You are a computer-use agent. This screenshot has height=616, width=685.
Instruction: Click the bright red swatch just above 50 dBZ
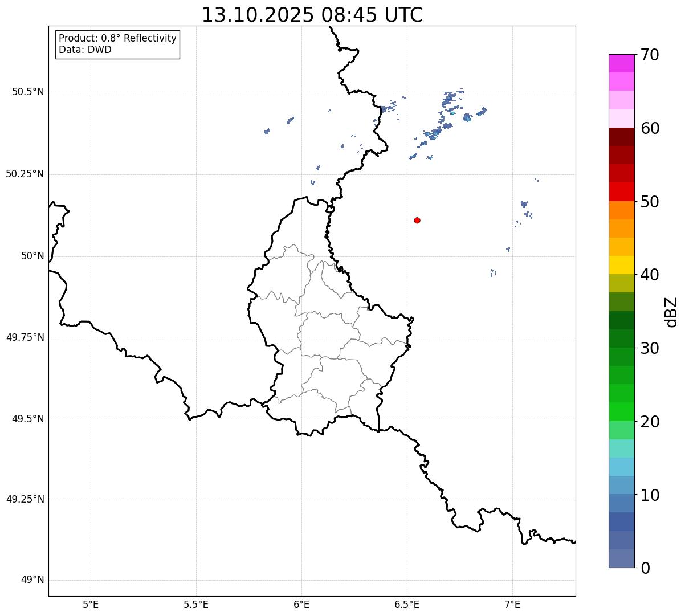point(622,192)
